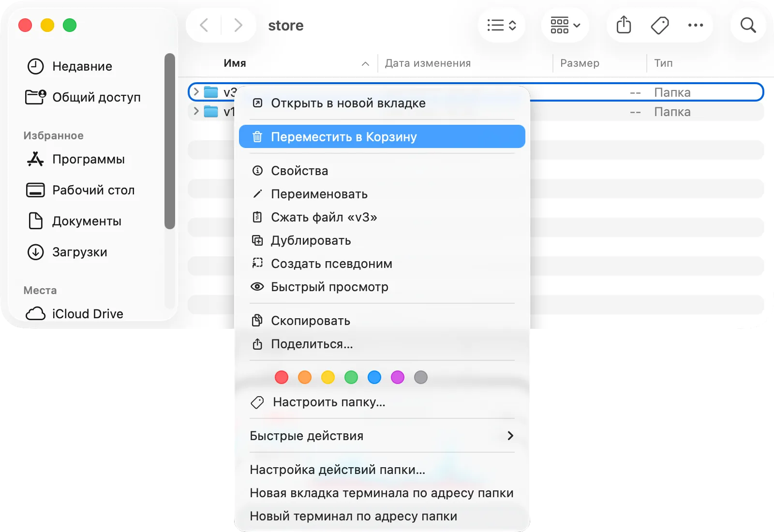Screen dimensions: 774x532
Task: Open Загрузки in the sidebar
Action: [x=67, y=252]
